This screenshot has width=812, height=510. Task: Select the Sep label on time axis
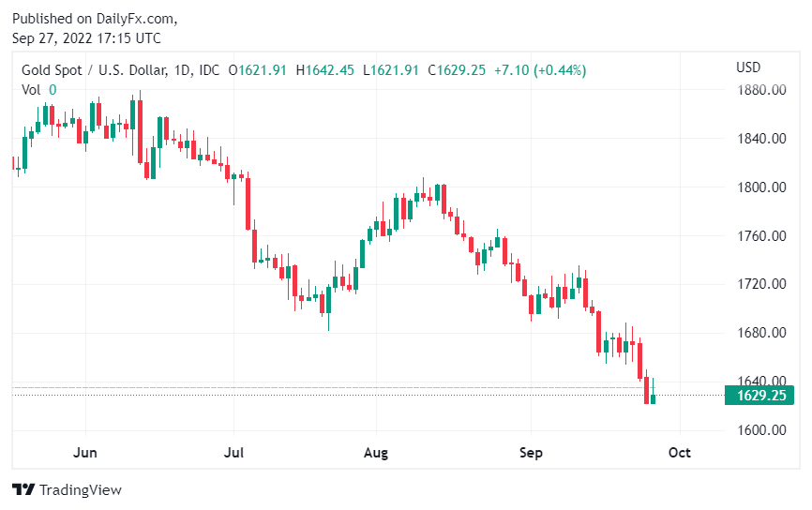[531, 452]
